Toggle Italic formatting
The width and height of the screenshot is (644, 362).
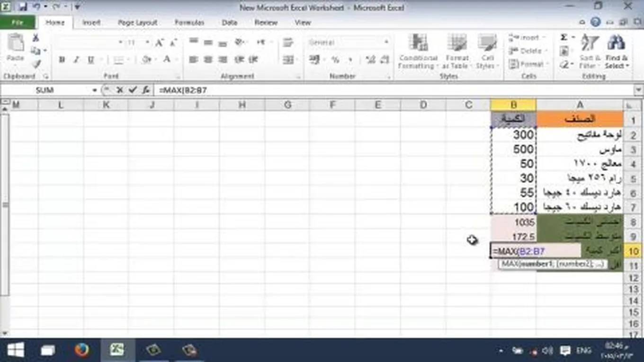(x=76, y=60)
